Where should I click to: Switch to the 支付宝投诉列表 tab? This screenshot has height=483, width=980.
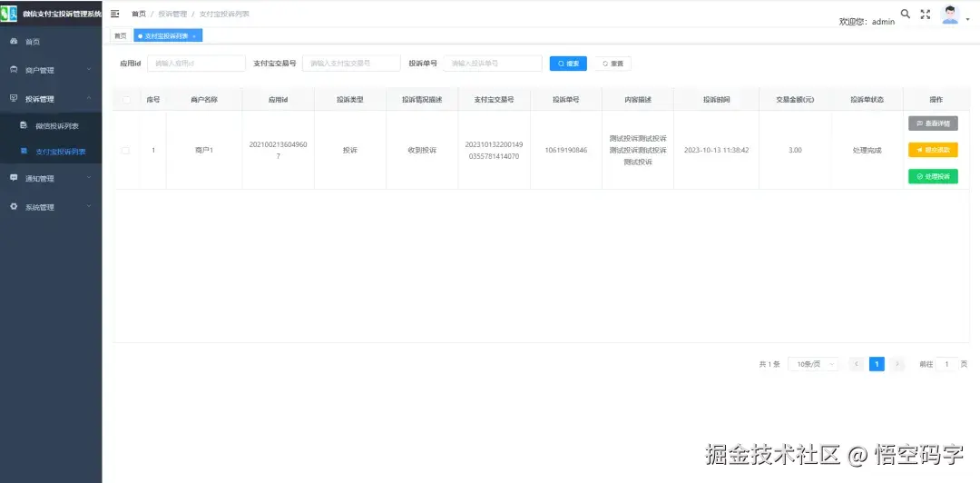(x=168, y=36)
